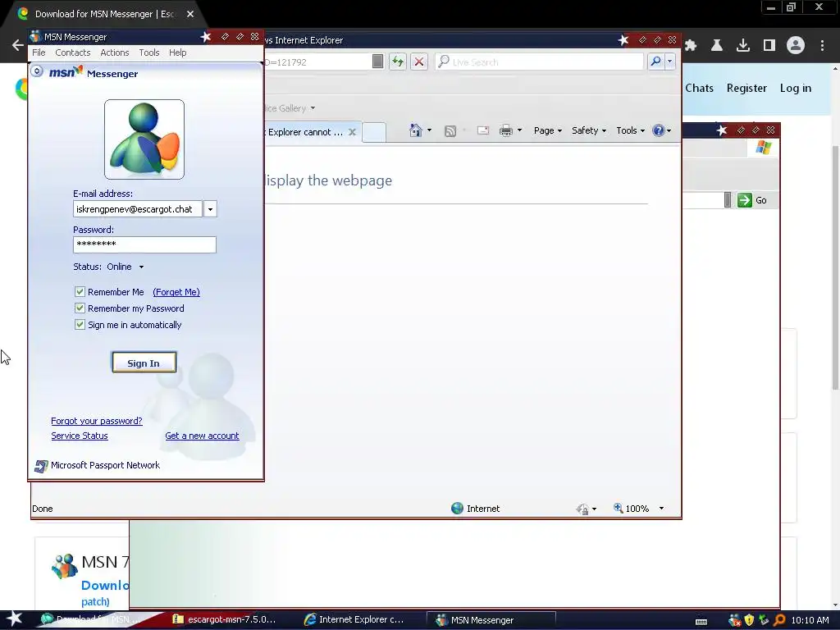The height and width of the screenshot is (630, 840).
Task: Click Get a new account link
Action: pyautogui.click(x=202, y=436)
